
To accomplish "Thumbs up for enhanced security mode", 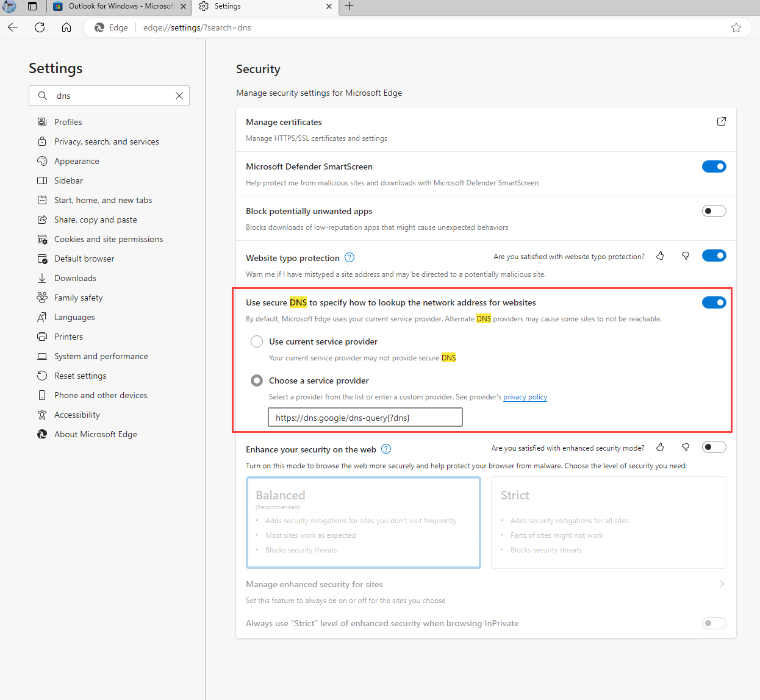I will pyautogui.click(x=660, y=448).
